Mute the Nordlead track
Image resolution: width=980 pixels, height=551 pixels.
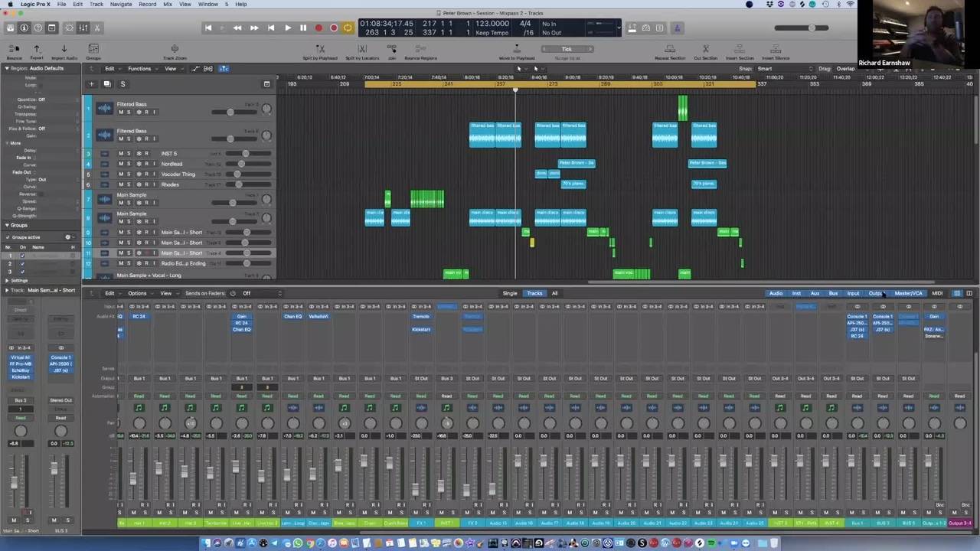[x=120, y=164]
